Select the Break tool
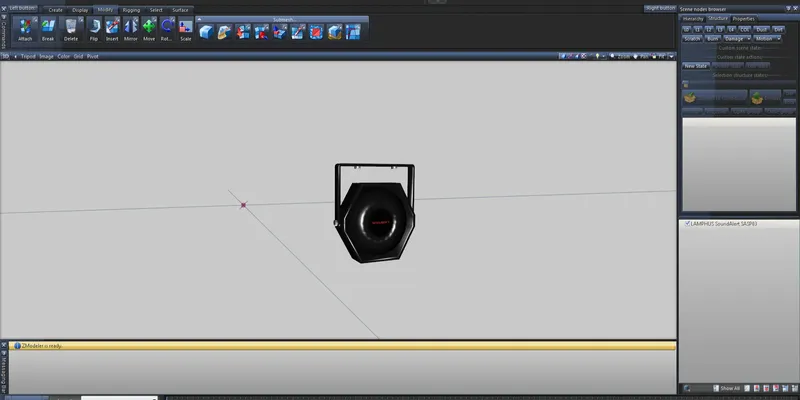 [x=48, y=30]
